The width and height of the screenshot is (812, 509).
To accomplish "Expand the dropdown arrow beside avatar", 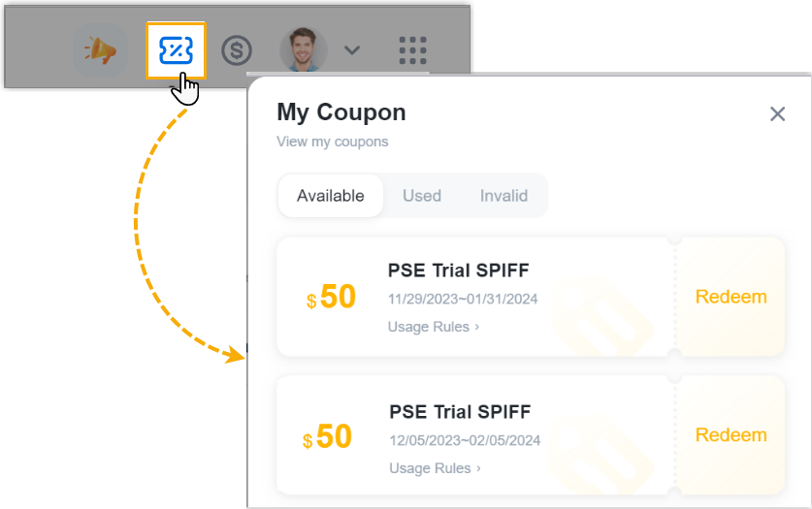I will [x=353, y=49].
